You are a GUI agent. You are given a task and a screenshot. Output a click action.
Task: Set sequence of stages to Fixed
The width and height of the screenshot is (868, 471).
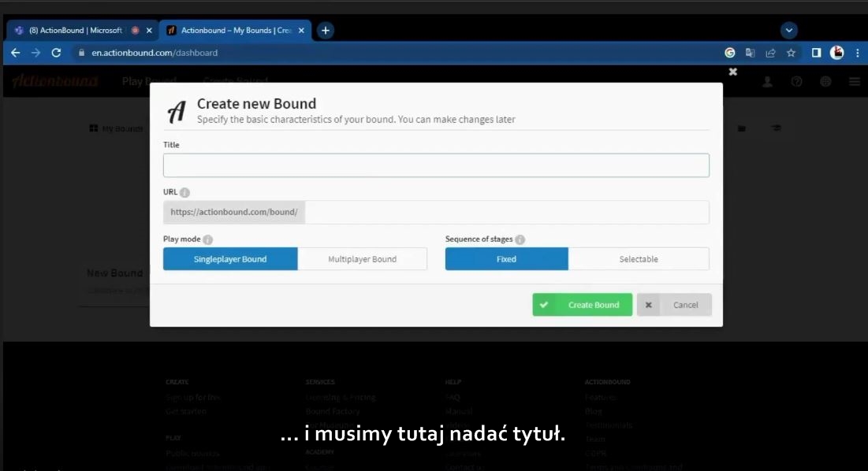tap(506, 259)
